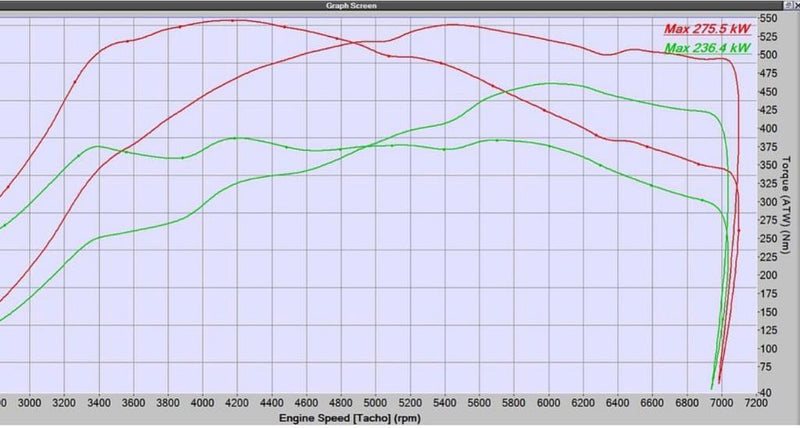Click the 7200 rpm axis label

(756, 402)
